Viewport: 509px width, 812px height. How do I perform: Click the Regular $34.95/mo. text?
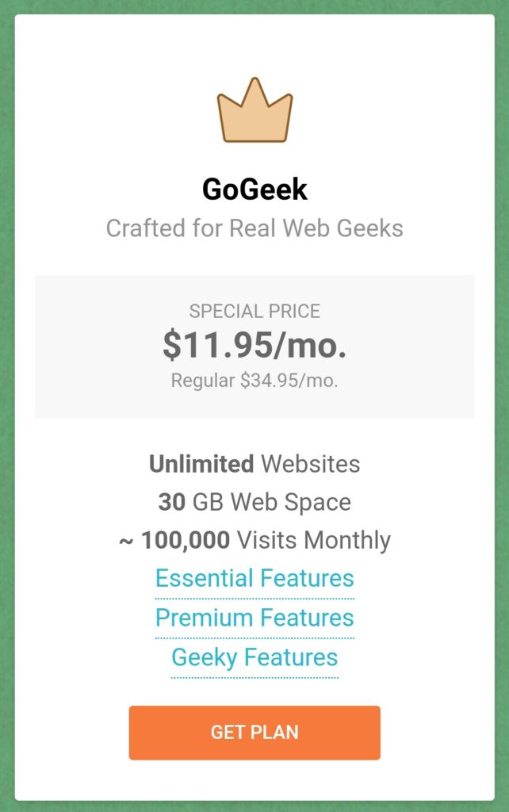[254, 381]
